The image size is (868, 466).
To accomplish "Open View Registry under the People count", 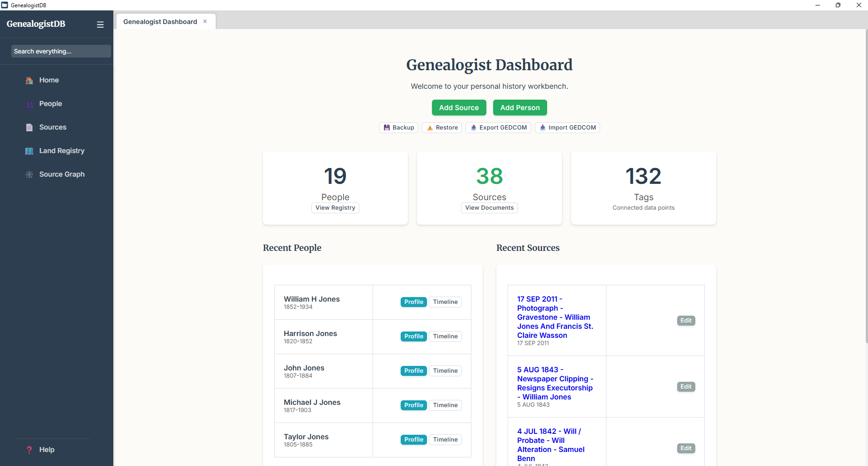I will [x=335, y=207].
